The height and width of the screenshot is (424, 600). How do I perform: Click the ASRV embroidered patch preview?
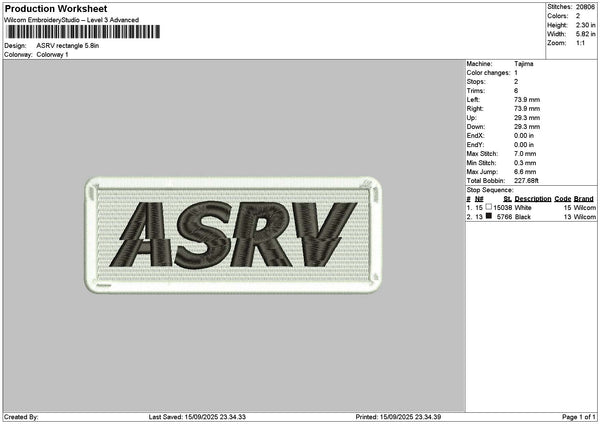(x=233, y=235)
